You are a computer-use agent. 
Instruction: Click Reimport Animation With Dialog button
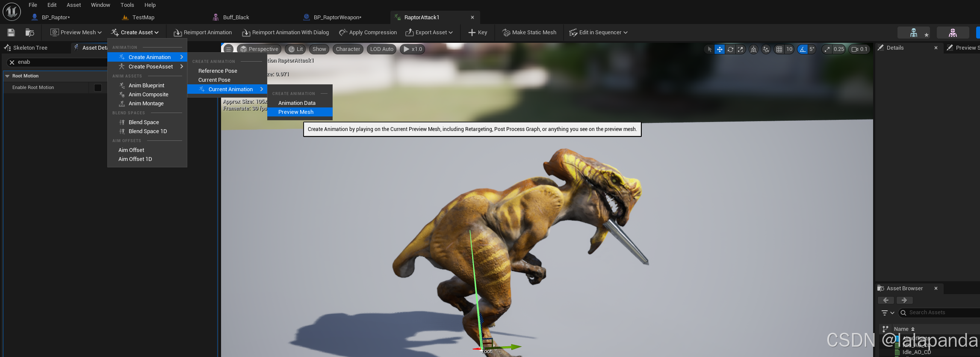pyautogui.click(x=286, y=33)
